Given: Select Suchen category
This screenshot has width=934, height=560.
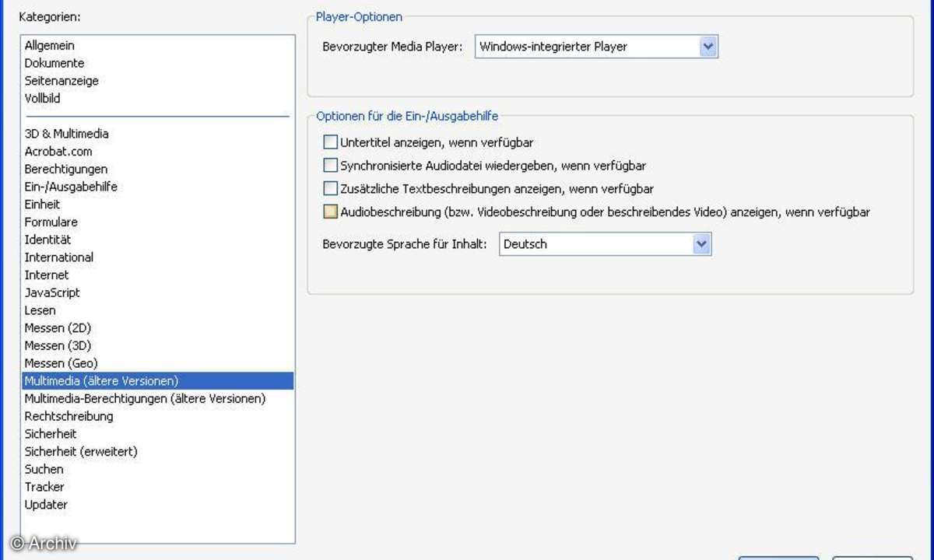Looking at the screenshot, I should point(44,470).
